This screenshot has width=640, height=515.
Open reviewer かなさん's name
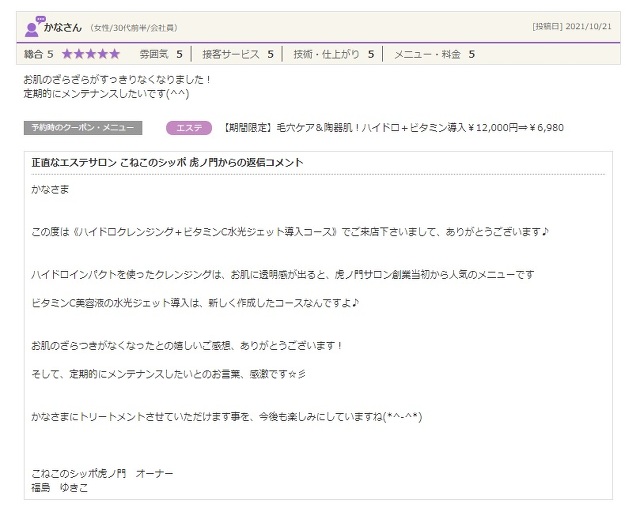click(x=64, y=27)
